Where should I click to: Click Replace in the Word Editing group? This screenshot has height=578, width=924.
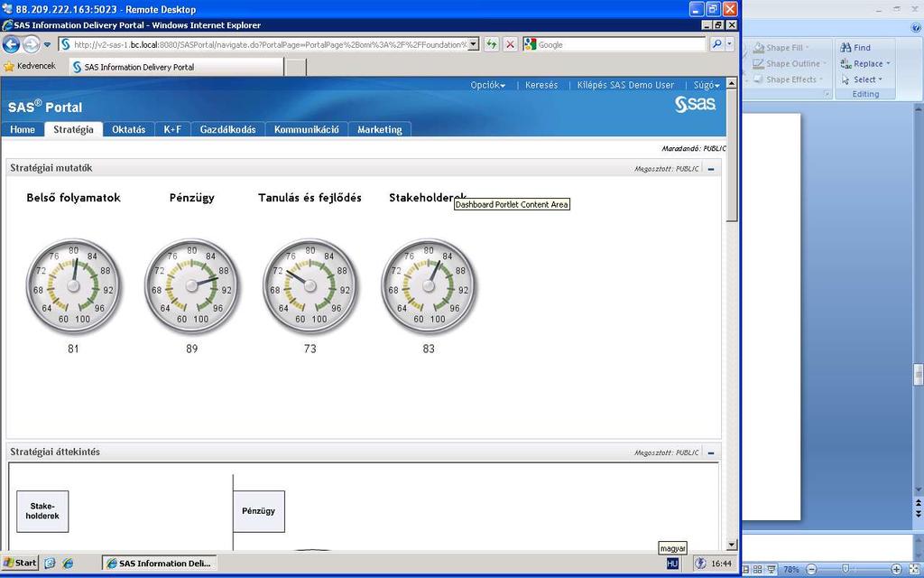click(x=865, y=64)
